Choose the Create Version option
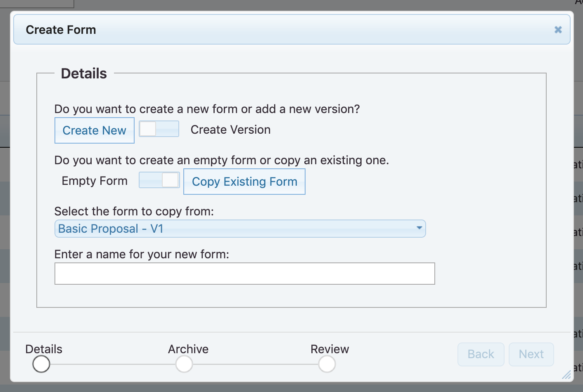Screen dimensions: 583x392 point(230,130)
